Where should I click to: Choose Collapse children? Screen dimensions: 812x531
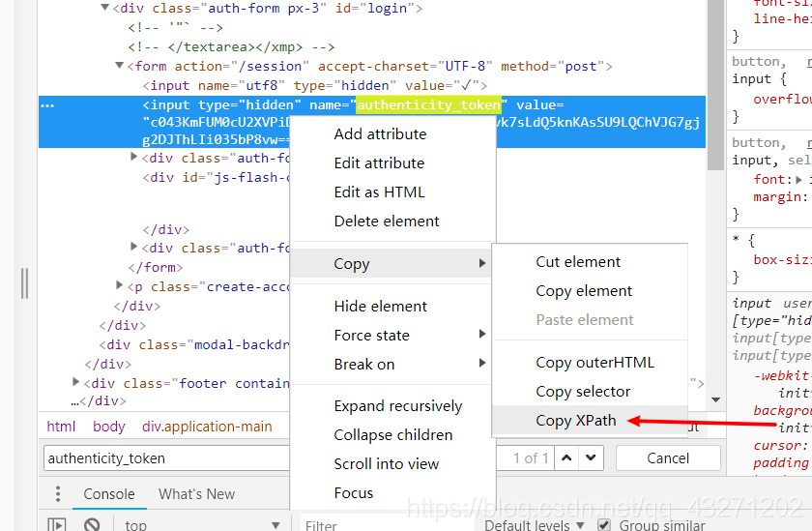click(392, 435)
